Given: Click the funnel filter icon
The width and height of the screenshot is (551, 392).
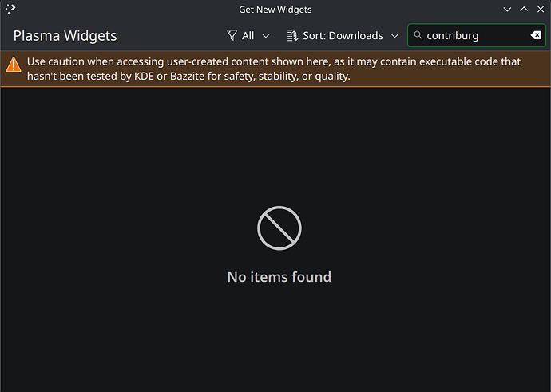Looking at the screenshot, I should [x=232, y=35].
